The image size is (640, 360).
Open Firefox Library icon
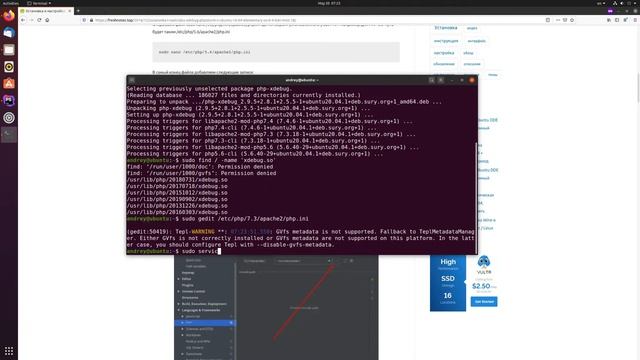click(609, 20)
